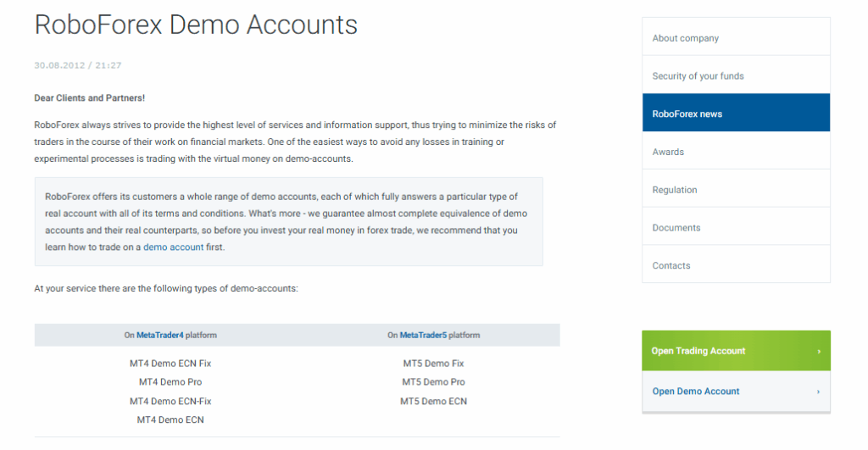Image resolution: width=868 pixels, height=450 pixels.
Task: Go to the Awards section
Action: 736,151
